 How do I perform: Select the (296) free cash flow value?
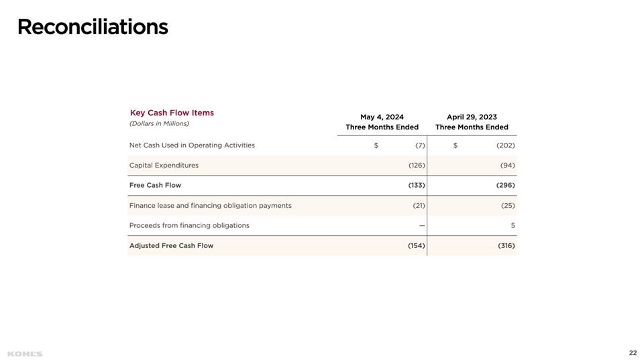click(505, 185)
